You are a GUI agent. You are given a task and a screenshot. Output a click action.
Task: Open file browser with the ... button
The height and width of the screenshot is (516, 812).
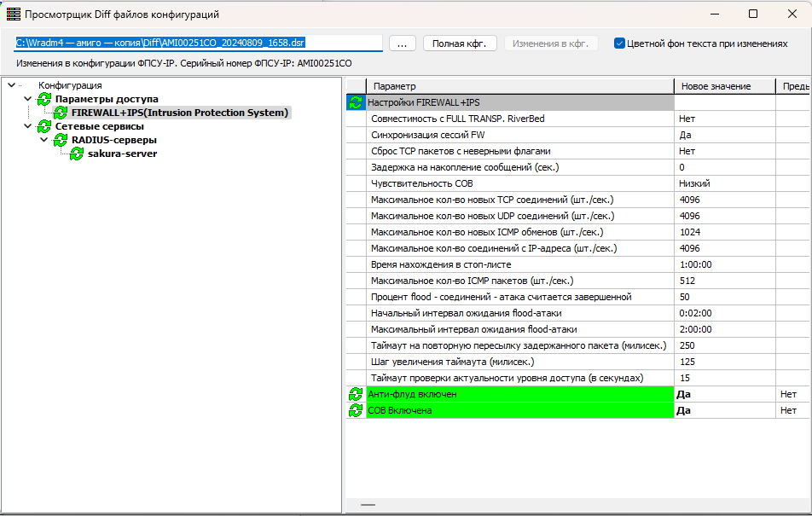(402, 43)
